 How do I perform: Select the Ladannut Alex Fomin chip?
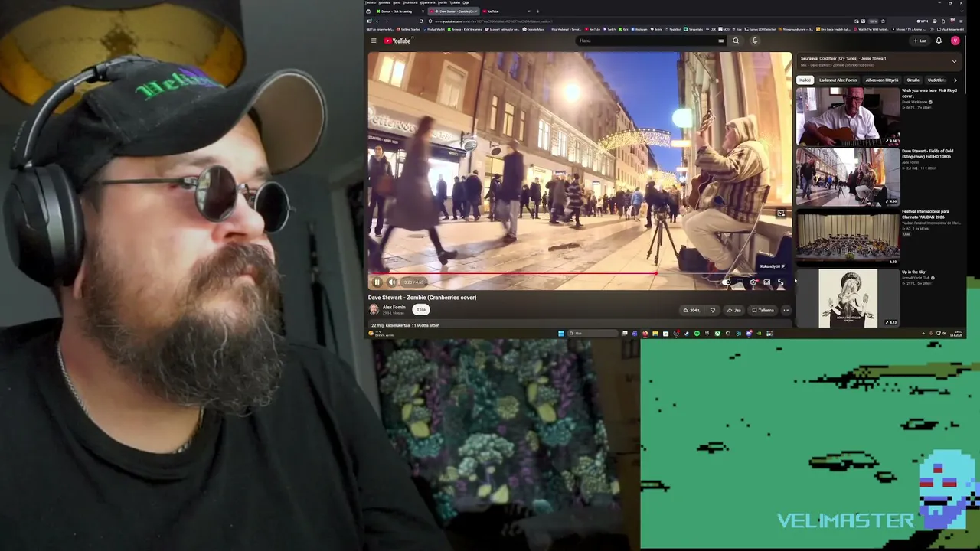[838, 80]
